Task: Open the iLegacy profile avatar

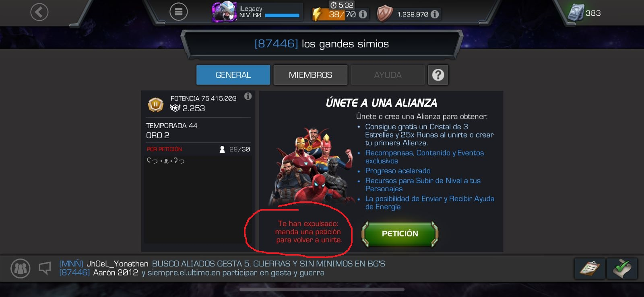Action: (x=224, y=12)
